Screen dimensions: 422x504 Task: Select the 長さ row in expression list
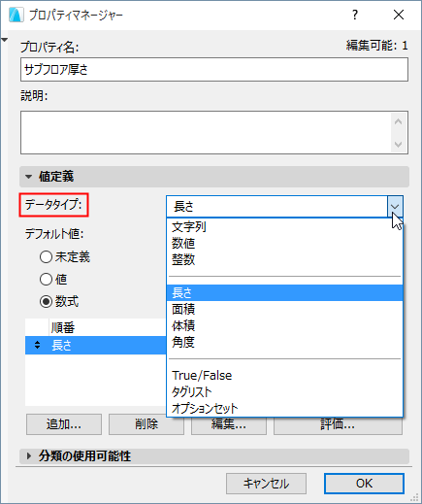tap(96, 346)
